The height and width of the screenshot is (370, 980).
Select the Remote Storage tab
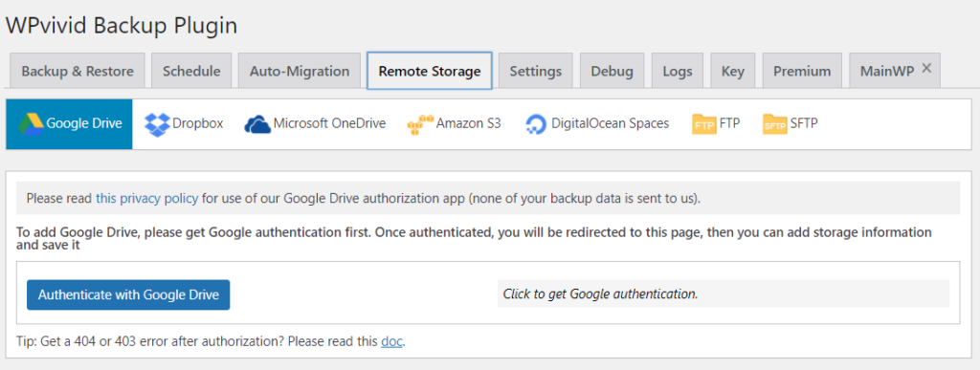pos(430,71)
